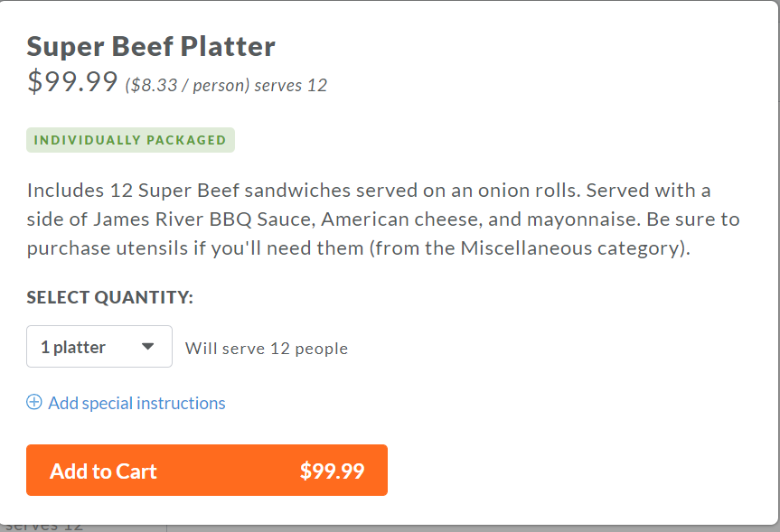Click the "Will serve 12 people" note
Viewport: 780px width, 532px height.
pos(267,349)
